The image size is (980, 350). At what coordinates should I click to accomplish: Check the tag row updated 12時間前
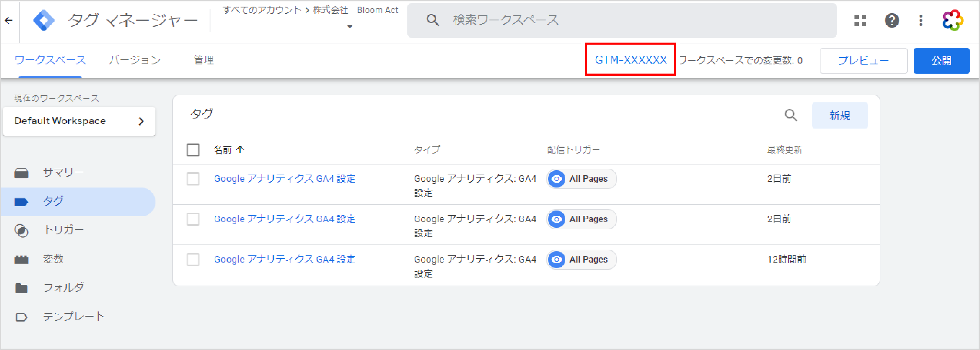click(193, 260)
